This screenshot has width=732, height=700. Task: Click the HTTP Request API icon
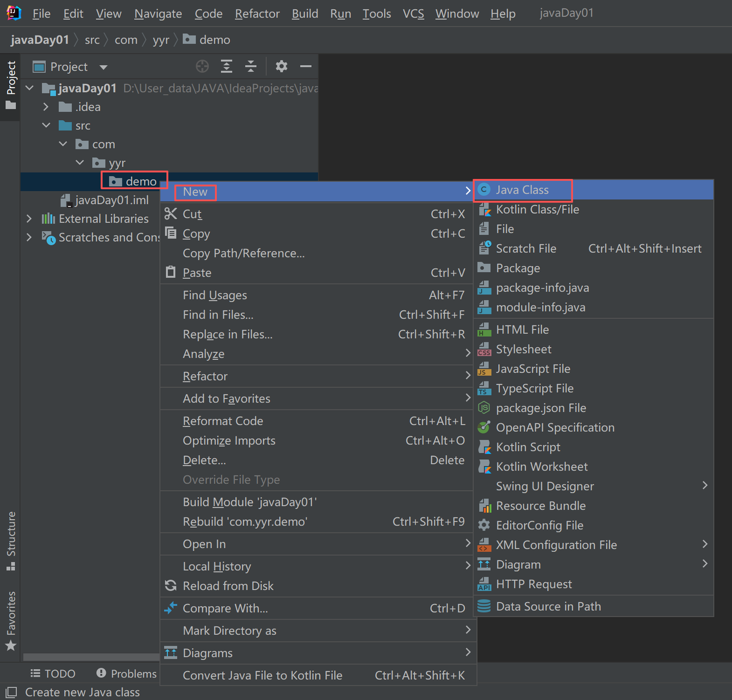pos(484,584)
